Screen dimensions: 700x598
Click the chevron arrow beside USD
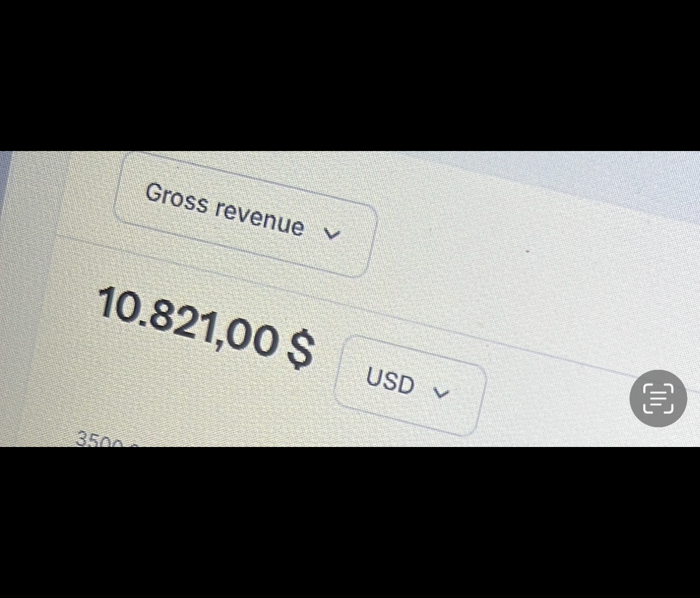[x=441, y=393]
